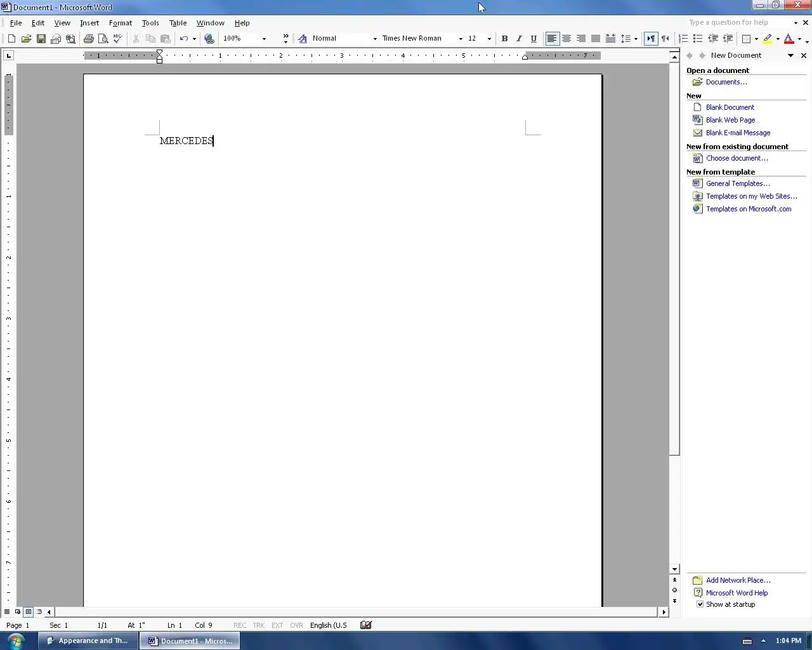Image resolution: width=812 pixels, height=650 pixels.
Task: Click the Insert Hyperlink globe icon
Action: coord(209,39)
